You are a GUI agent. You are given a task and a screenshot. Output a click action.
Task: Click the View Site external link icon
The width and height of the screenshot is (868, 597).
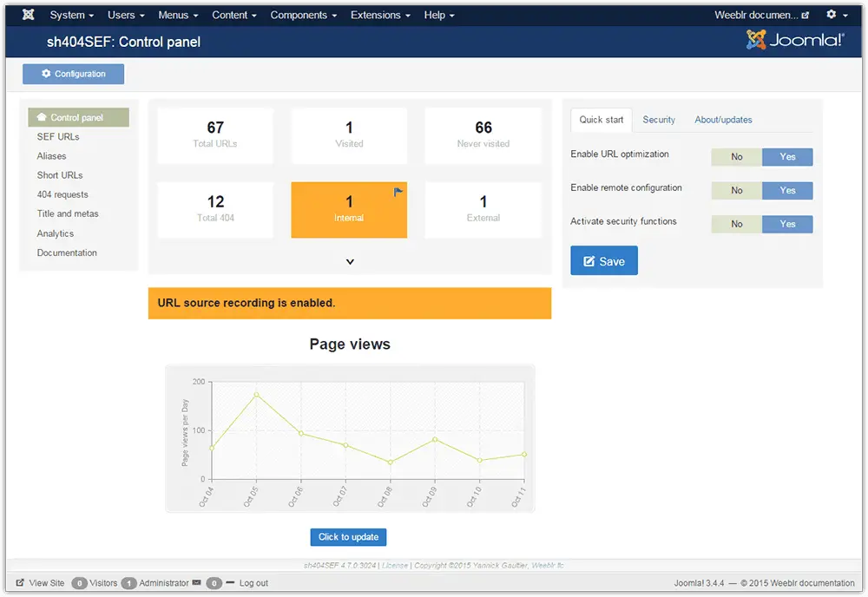pyautogui.click(x=20, y=582)
